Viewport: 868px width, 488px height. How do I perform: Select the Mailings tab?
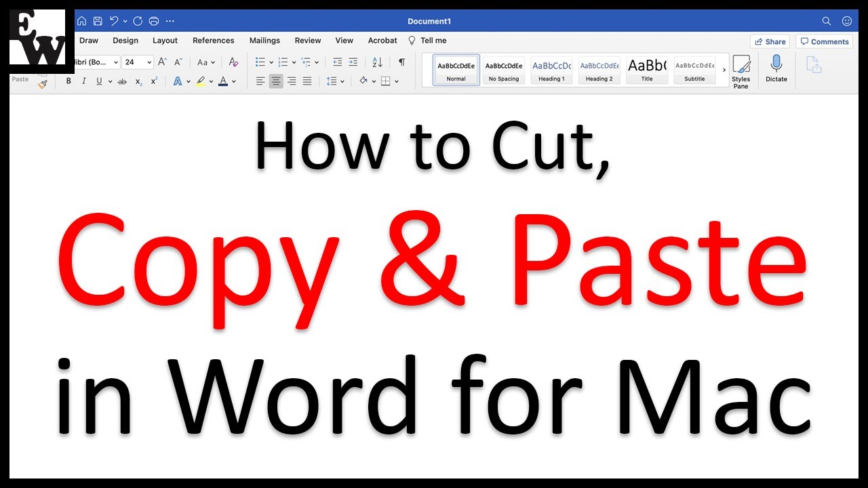pos(264,41)
